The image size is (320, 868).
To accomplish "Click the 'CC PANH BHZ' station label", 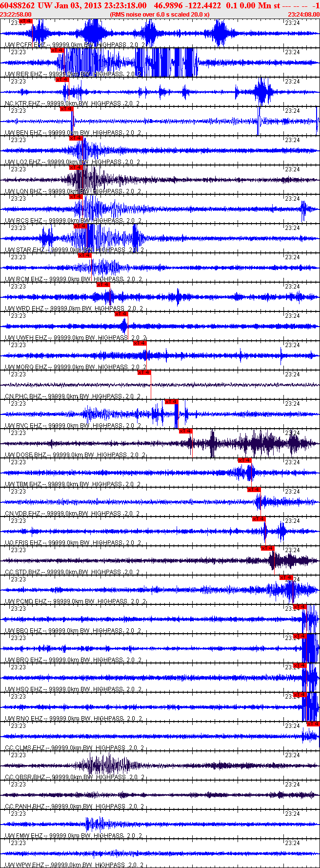I will (25, 806).
